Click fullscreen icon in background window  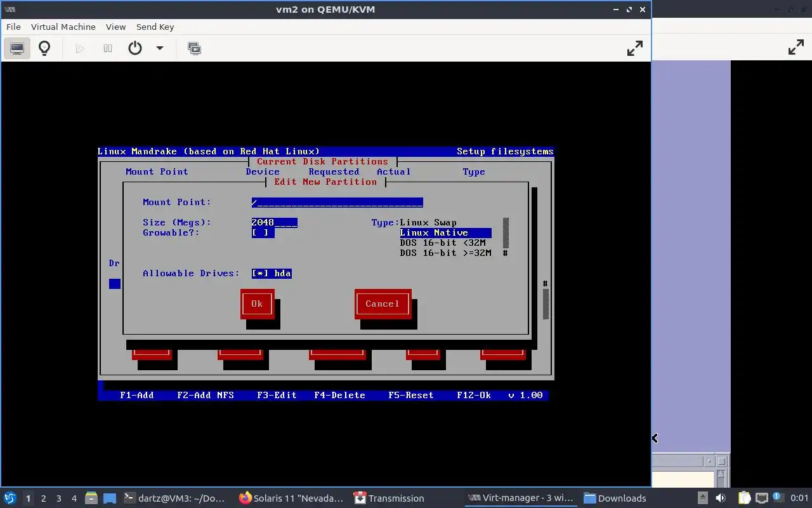click(796, 48)
